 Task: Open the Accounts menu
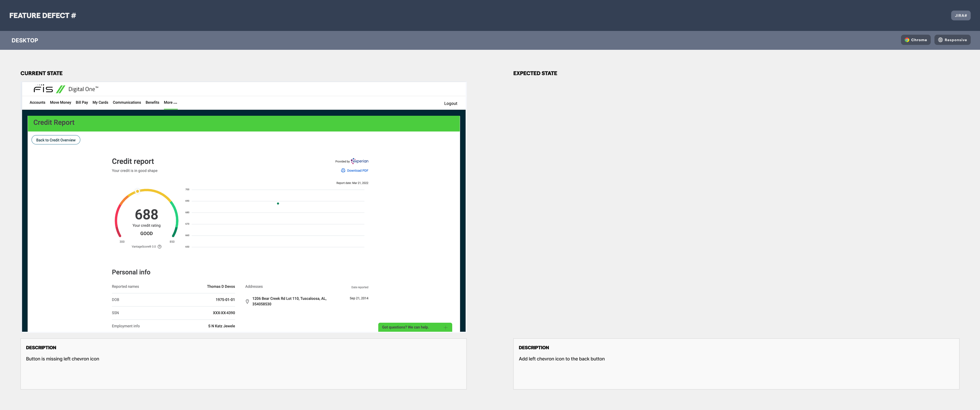(37, 102)
